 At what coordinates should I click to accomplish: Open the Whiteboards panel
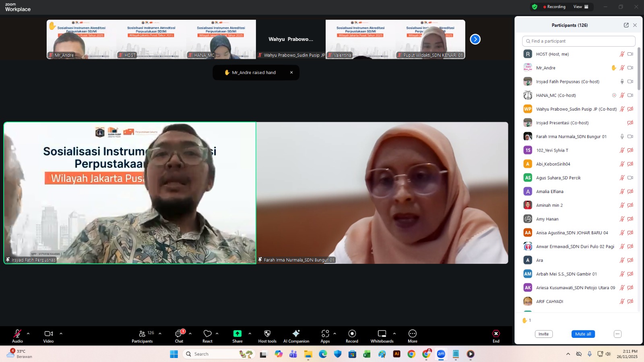pyautogui.click(x=382, y=334)
